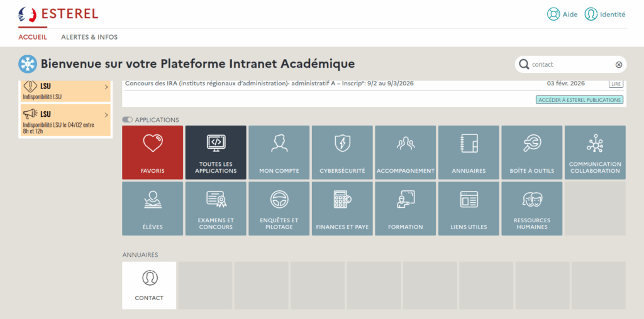
Task: Open the Finances et Paye tile
Action: [342, 208]
